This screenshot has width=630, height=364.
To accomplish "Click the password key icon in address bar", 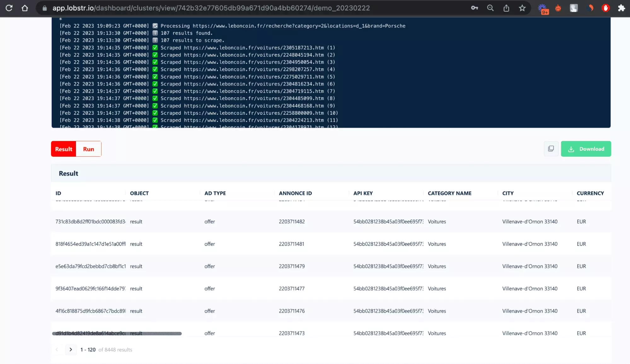I will (474, 8).
